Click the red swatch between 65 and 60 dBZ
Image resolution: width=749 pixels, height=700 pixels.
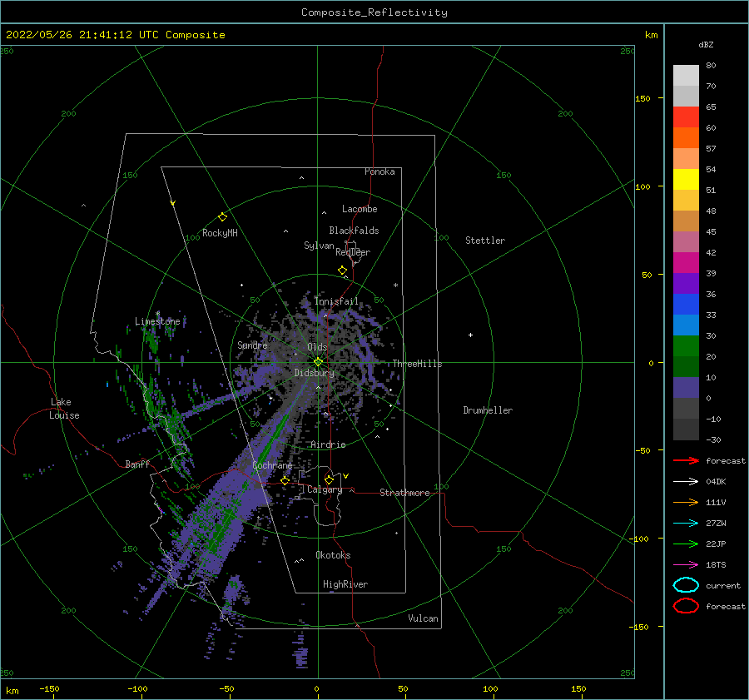[x=686, y=117]
